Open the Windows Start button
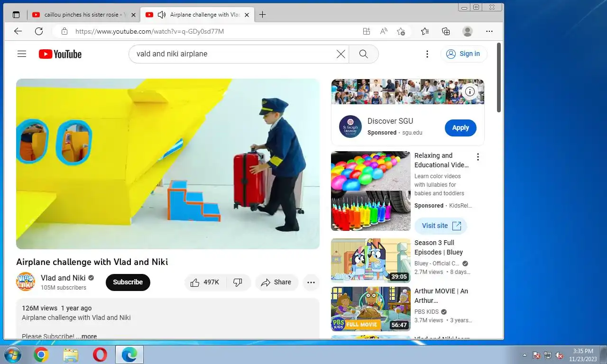Screen dimensions: 607x364 pyautogui.click(x=12, y=355)
